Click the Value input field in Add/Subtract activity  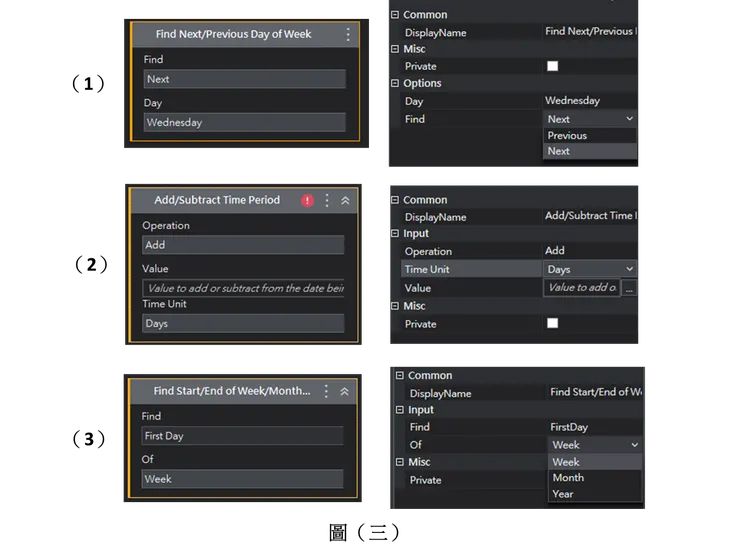point(243,288)
